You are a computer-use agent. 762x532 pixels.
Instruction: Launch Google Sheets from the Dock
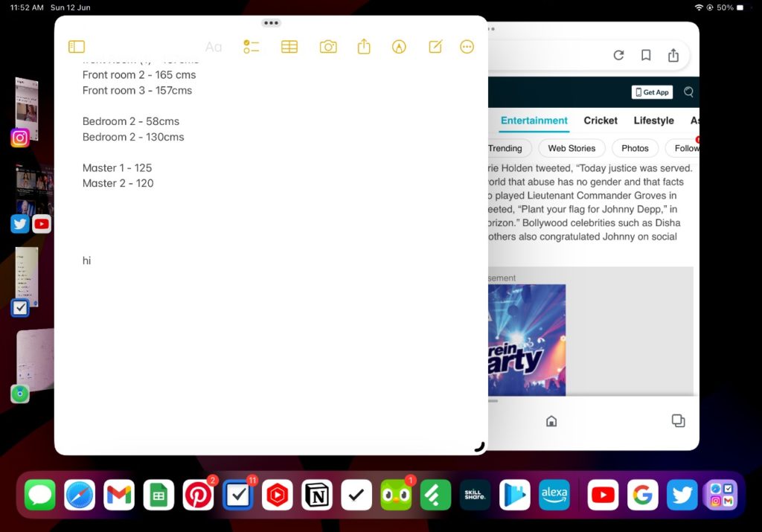(159, 495)
